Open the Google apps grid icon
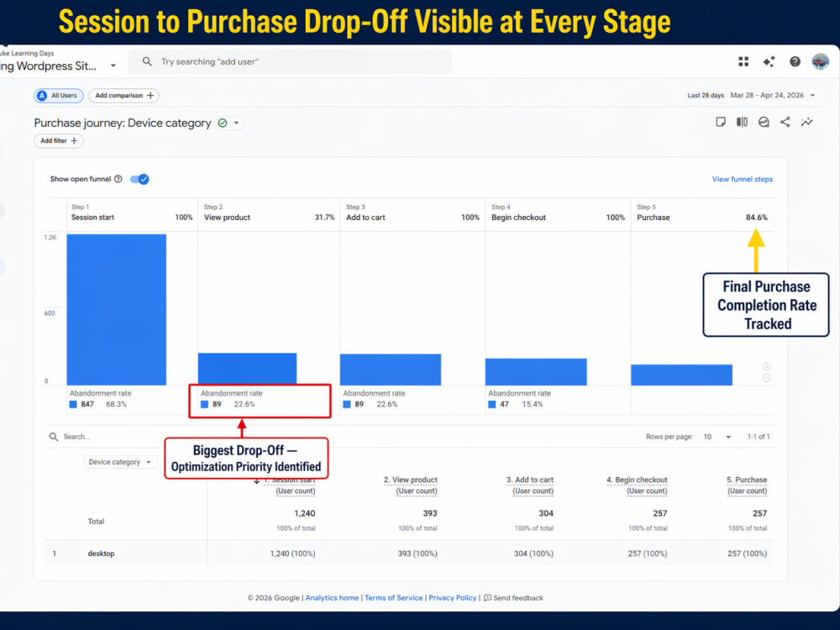Screen dimensions: 840x630 [x=743, y=61]
